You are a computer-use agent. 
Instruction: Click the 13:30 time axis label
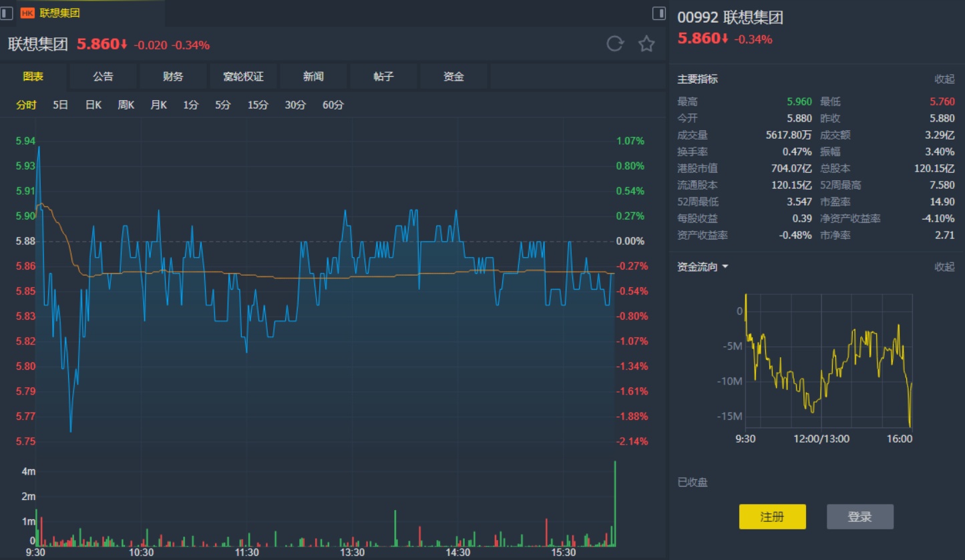353,553
